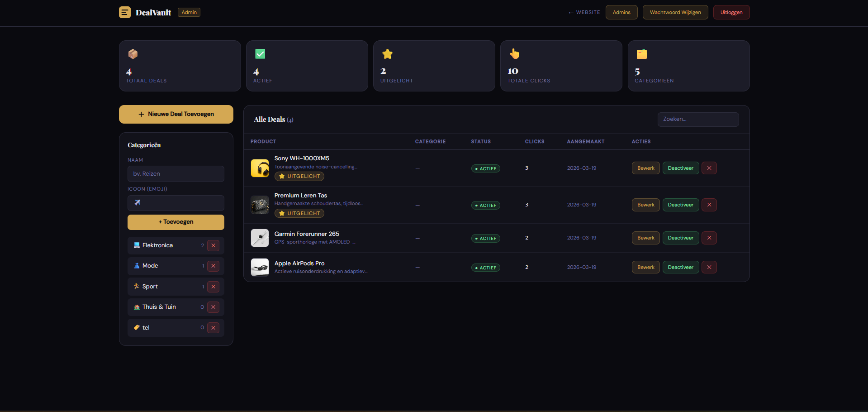Open the Apple AirPods Pro thumbnail
This screenshot has width=868, height=412.
click(260, 267)
